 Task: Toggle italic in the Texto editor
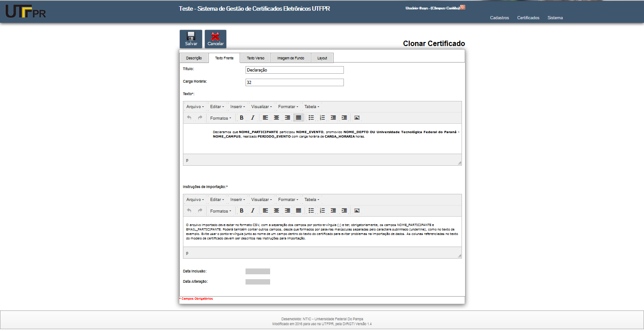pyautogui.click(x=252, y=117)
